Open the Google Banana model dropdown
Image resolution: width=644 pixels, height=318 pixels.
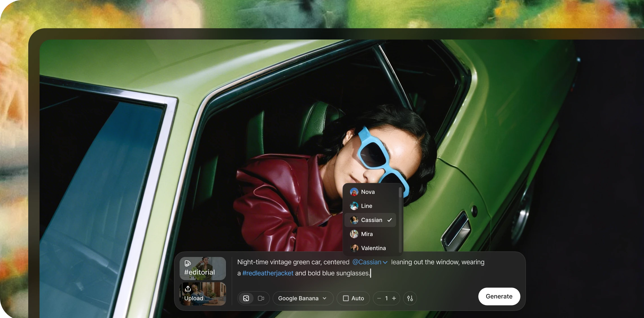pyautogui.click(x=303, y=298)
